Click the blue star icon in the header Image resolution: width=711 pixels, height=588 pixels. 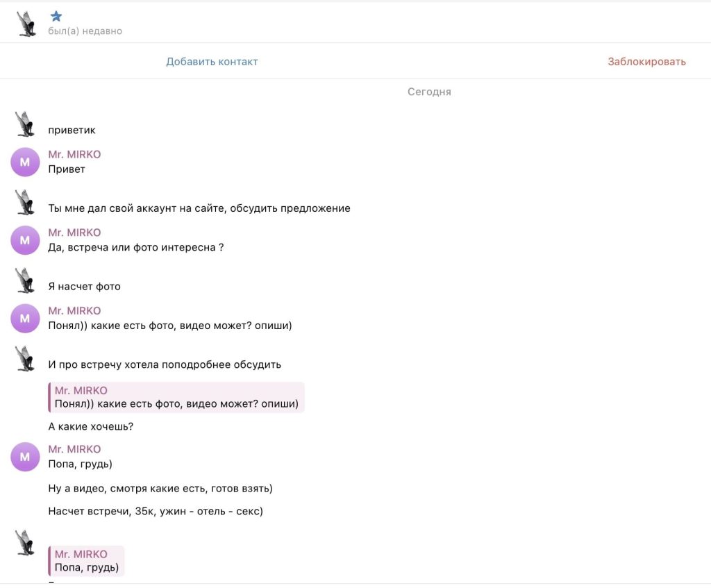pyautogui.click(x=56, y=17)
